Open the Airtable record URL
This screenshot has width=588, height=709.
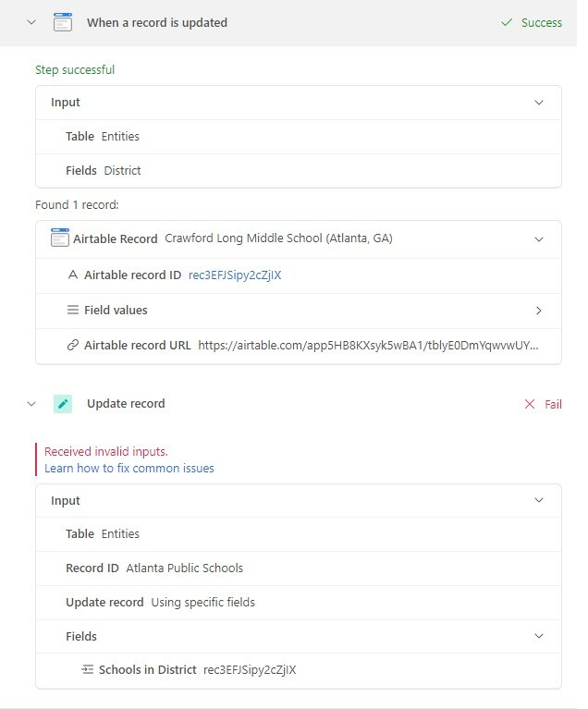pyautogui.click(x=368, y=346)
